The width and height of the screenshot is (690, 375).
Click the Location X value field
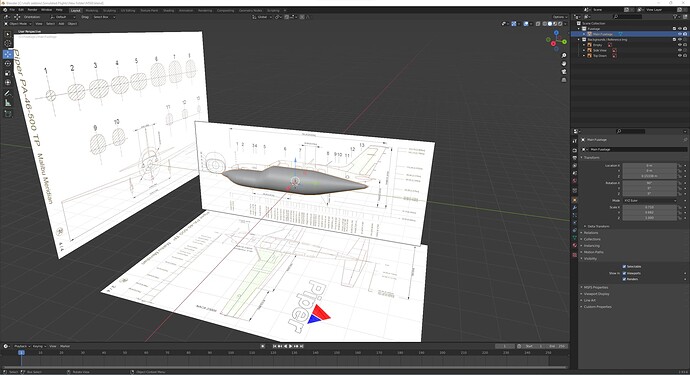coord(650,165)
